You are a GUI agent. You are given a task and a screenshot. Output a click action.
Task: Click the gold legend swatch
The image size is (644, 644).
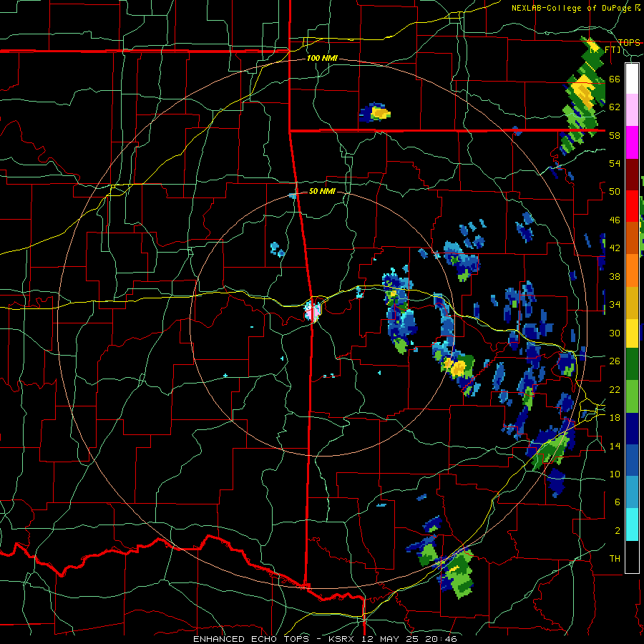tap(632, 302)
